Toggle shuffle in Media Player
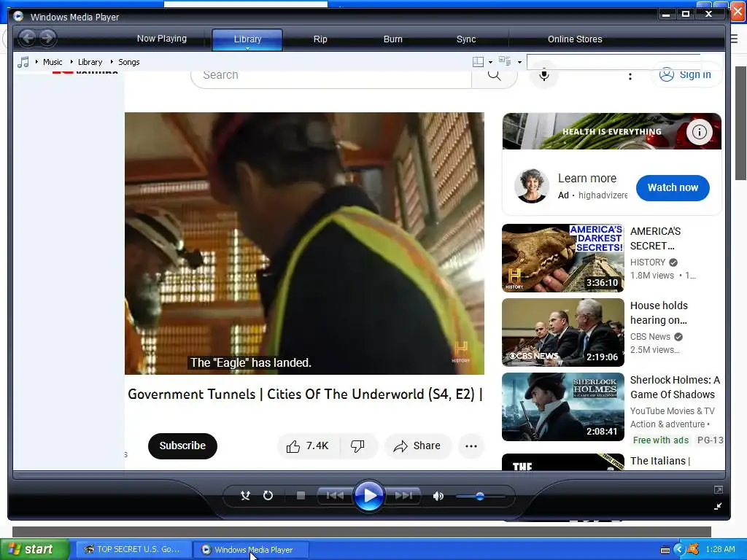 [x=245, y=496]
